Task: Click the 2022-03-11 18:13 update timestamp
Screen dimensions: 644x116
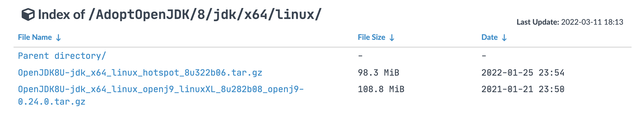Action: tap(592, 22)
